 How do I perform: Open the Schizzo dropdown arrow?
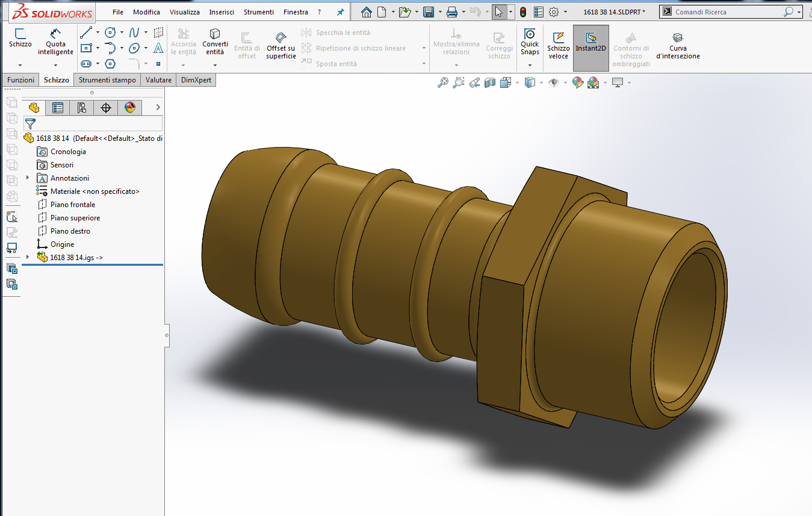20,64
